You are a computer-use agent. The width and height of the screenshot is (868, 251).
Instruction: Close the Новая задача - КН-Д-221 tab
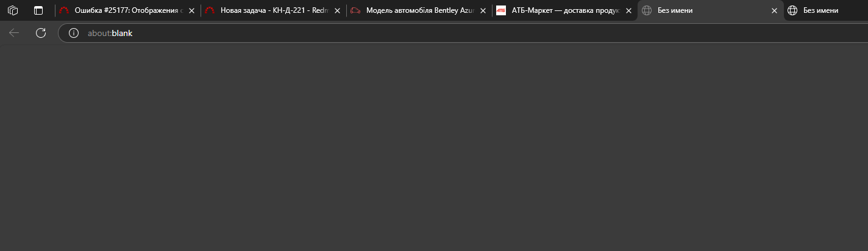(337, 10)
